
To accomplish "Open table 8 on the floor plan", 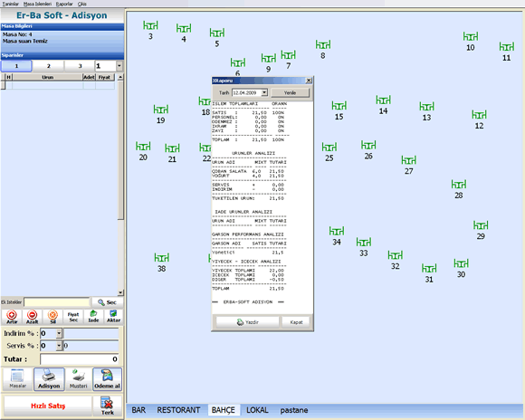I will point(323,44).
